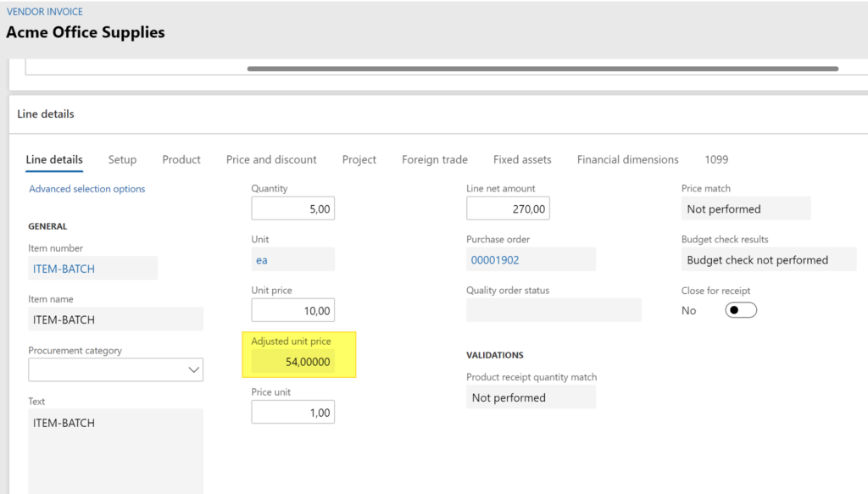
Task: Toggle the Close for receipt switch
Action: (739, 309)
